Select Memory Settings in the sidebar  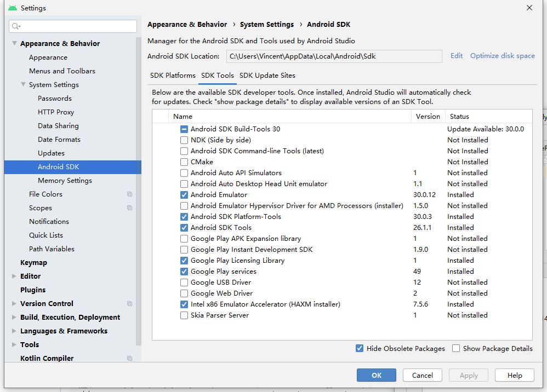pyautogui.click(x=65, y=181)
